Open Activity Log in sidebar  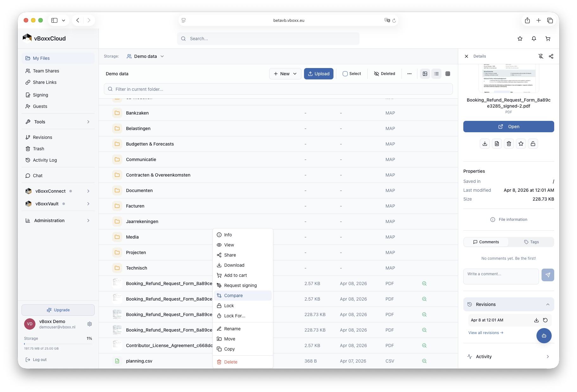point(58,160)
